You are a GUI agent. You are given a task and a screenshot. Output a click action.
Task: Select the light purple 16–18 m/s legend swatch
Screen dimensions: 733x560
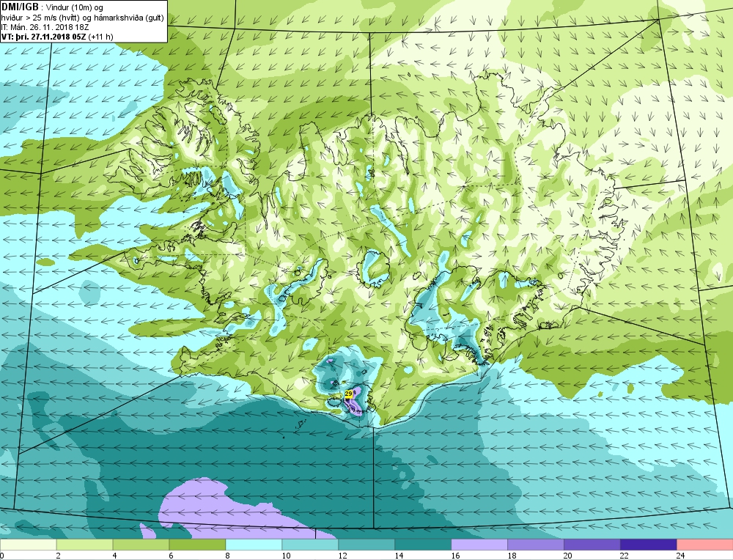point(479,545)
